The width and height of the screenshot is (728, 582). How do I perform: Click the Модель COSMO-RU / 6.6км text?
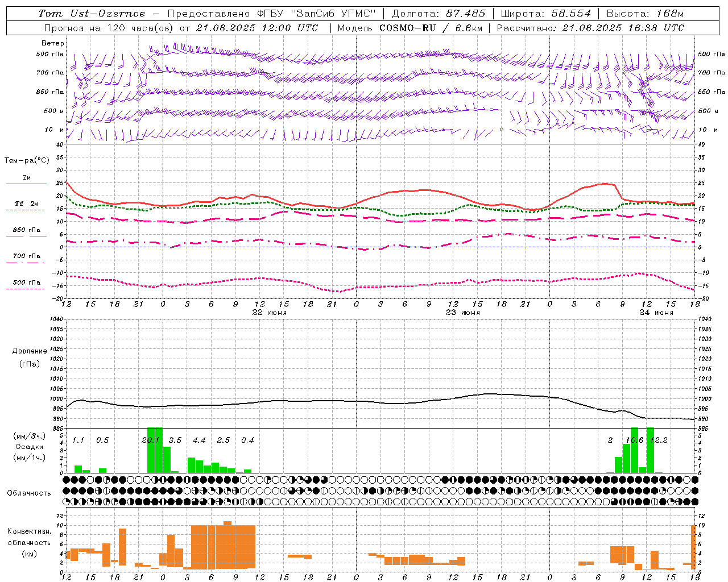(x=409, y=28)
